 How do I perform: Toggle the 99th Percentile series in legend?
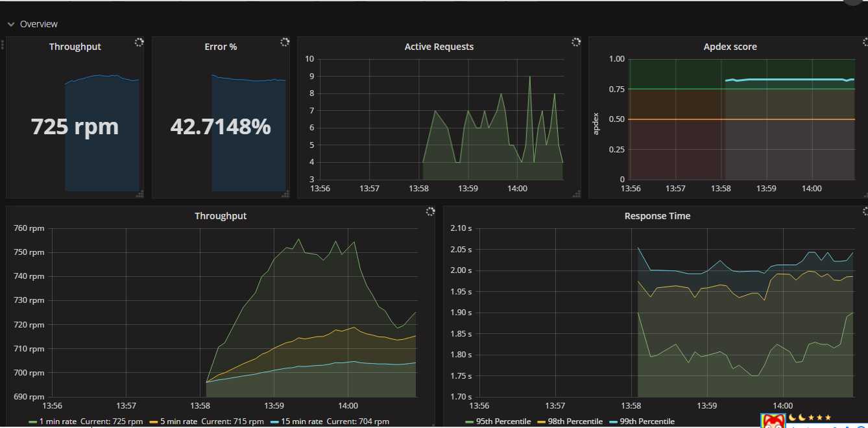pos(647,422)
